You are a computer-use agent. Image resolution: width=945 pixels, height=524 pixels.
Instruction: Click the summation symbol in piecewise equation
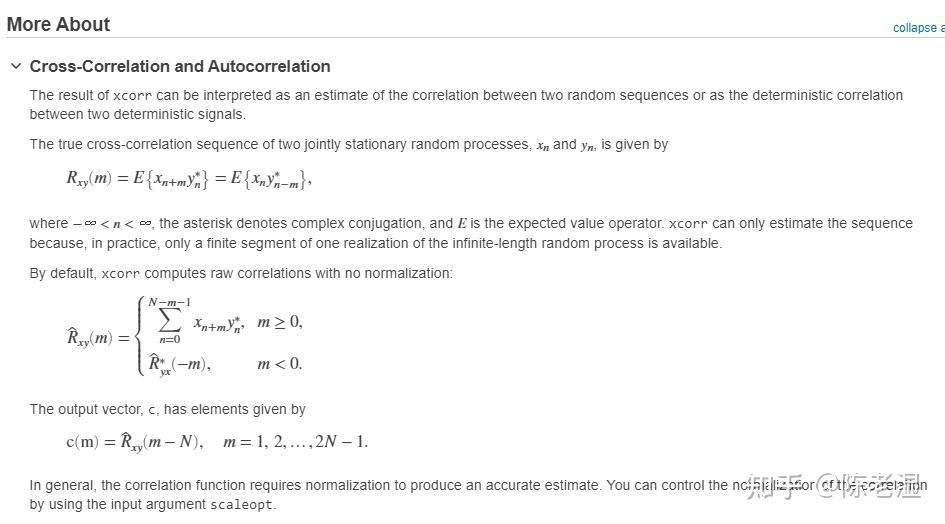[x=169, y=322]
